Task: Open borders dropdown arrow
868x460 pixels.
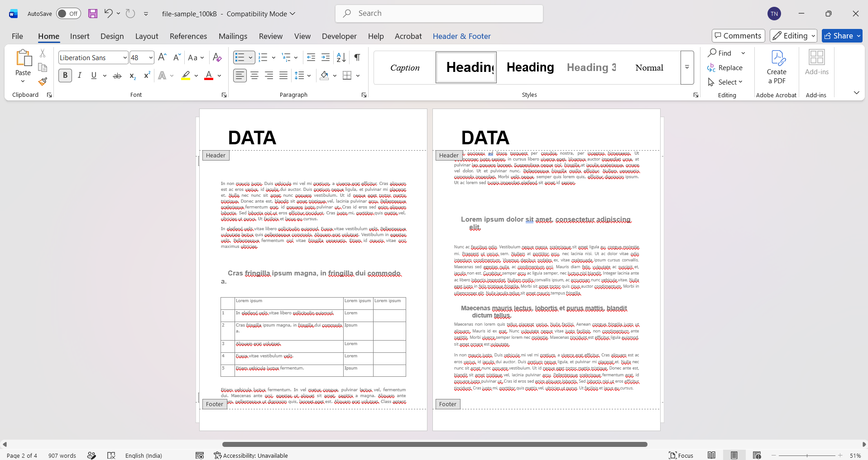Action: (x=358, y=76)
